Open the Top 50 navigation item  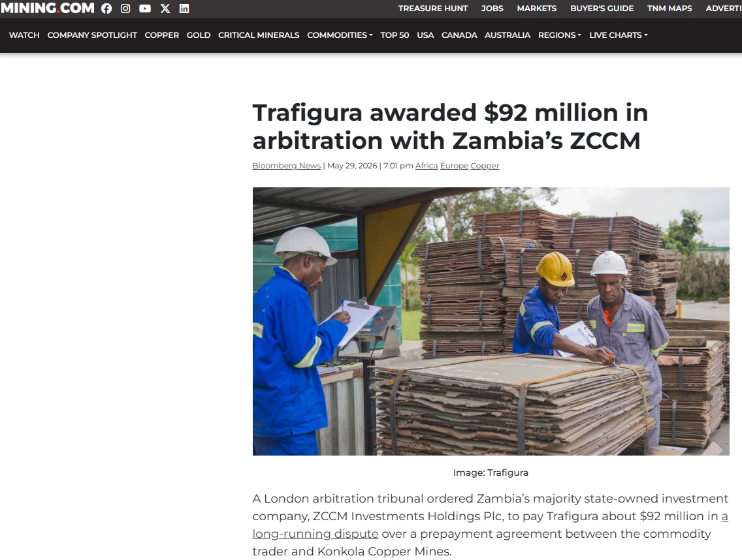pyautogui.click(x=395, y=35)
